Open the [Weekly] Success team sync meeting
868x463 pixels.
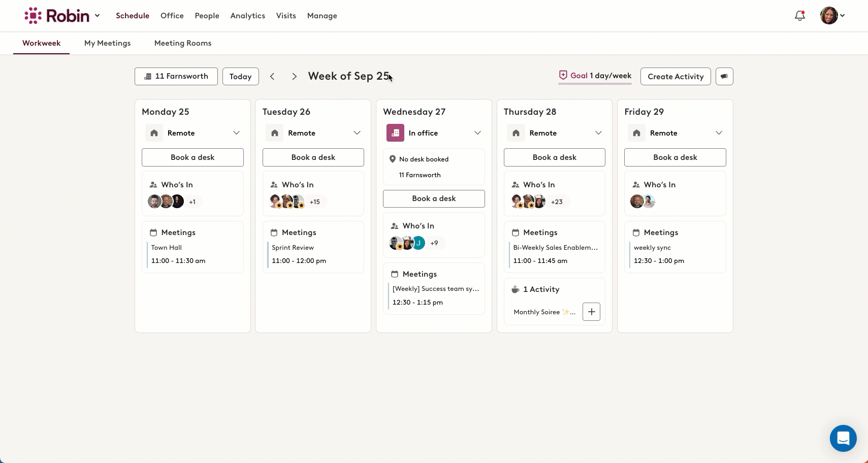point(434,295)
